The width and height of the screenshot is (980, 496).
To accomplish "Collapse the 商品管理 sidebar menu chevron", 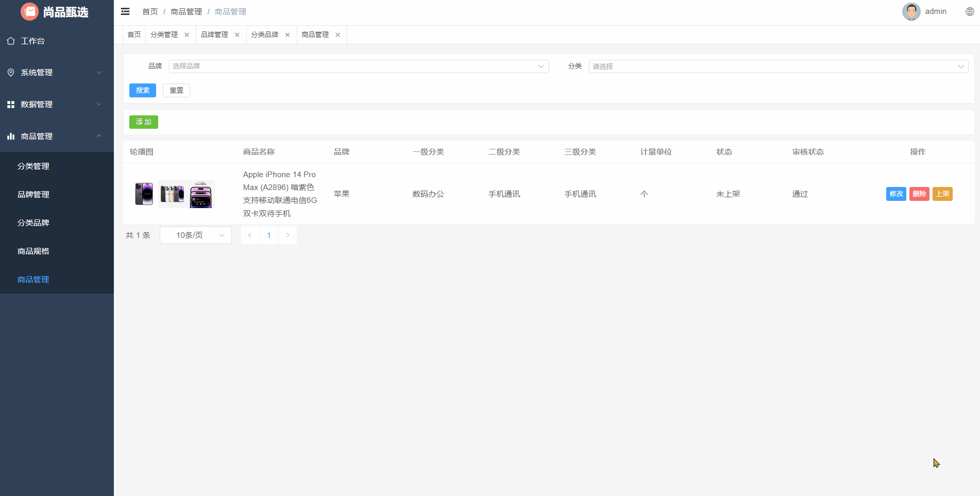I will (x=99, y=136).
